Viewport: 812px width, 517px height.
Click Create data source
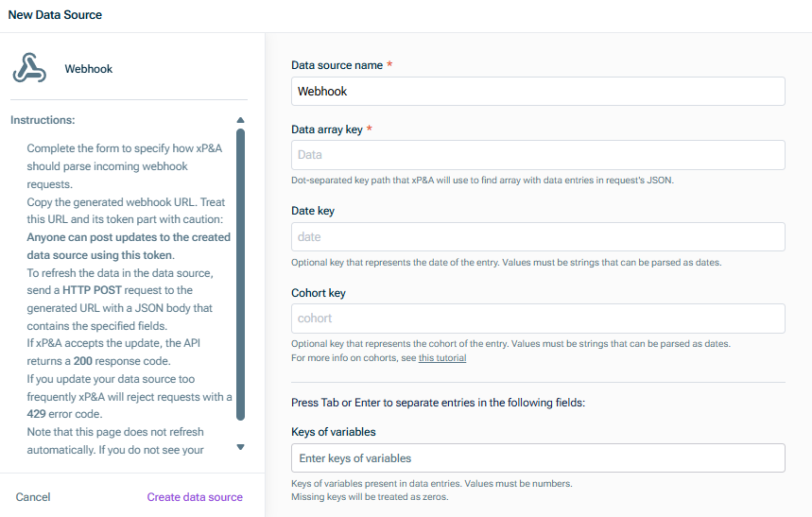195,497
